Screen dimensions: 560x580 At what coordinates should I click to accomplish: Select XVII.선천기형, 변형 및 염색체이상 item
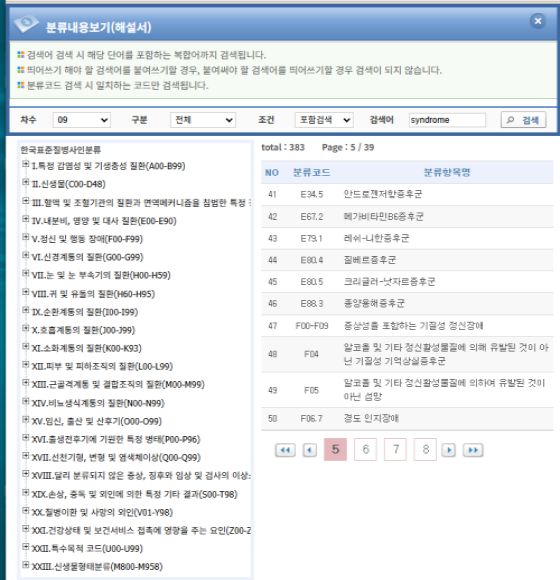(116, 457)
